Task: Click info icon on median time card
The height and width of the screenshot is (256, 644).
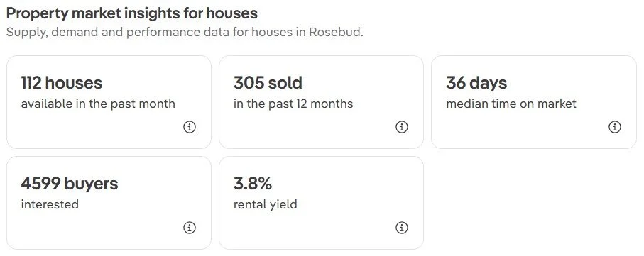Action: tap(614, 127)
